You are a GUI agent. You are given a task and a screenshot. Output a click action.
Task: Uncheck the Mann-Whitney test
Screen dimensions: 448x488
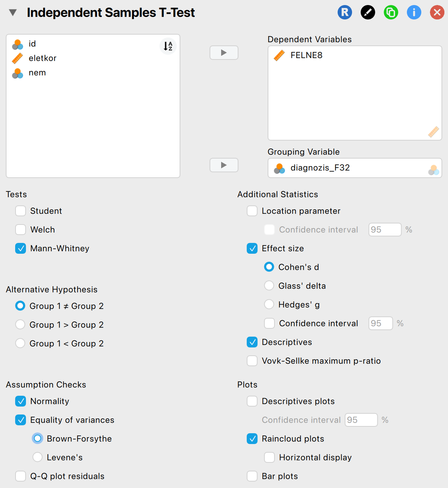click(21, 248)
